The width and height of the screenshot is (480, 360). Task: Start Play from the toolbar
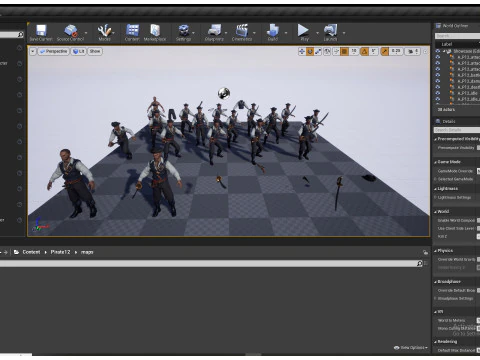(303, 30)
